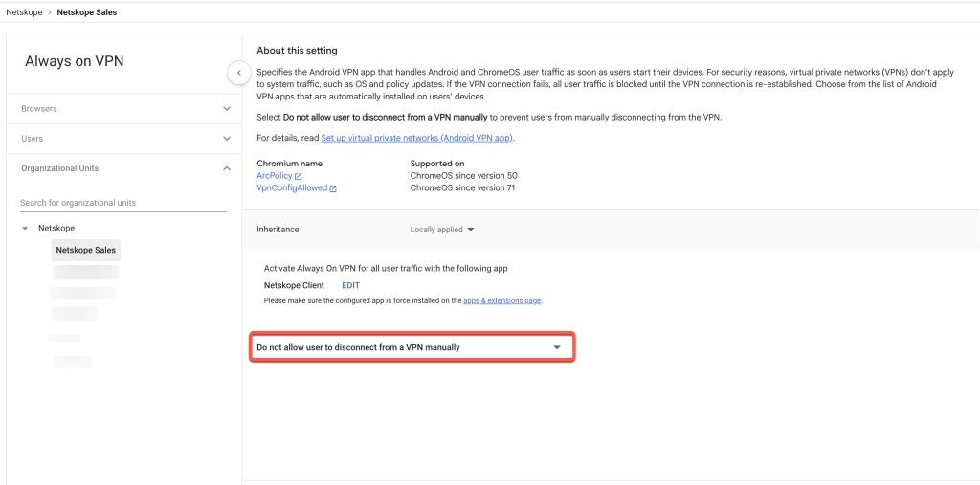Image resolution: width=980 pixels, height=485 pixels.
Task: Click the Netskope Client app name
Action: coord(294,286)
